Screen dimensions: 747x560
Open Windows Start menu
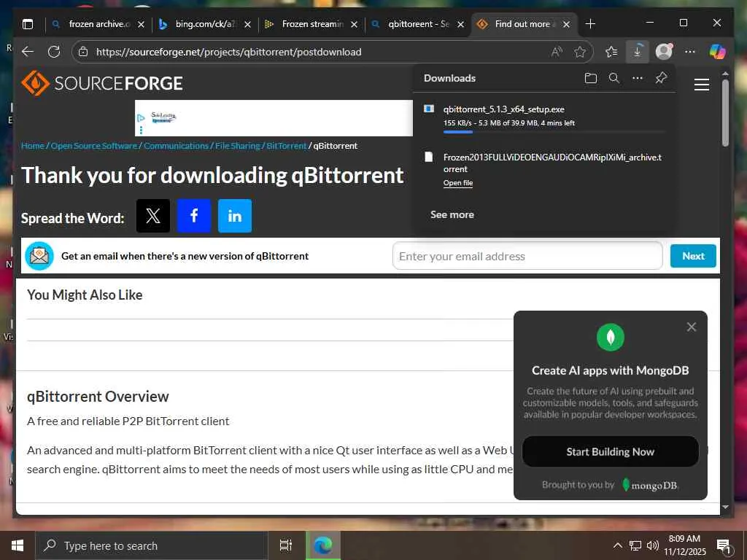coord(18,545)
